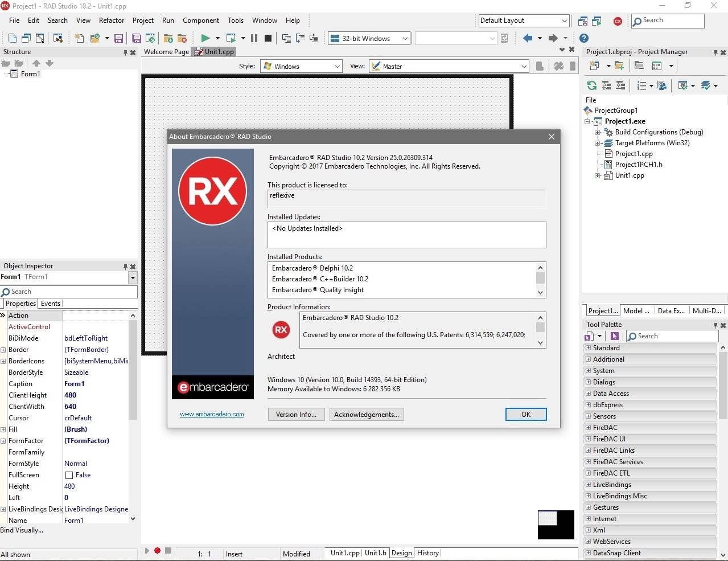Click the Acknowledgements... button
Viewport: 728px width, 561px height.
(367, 415)
